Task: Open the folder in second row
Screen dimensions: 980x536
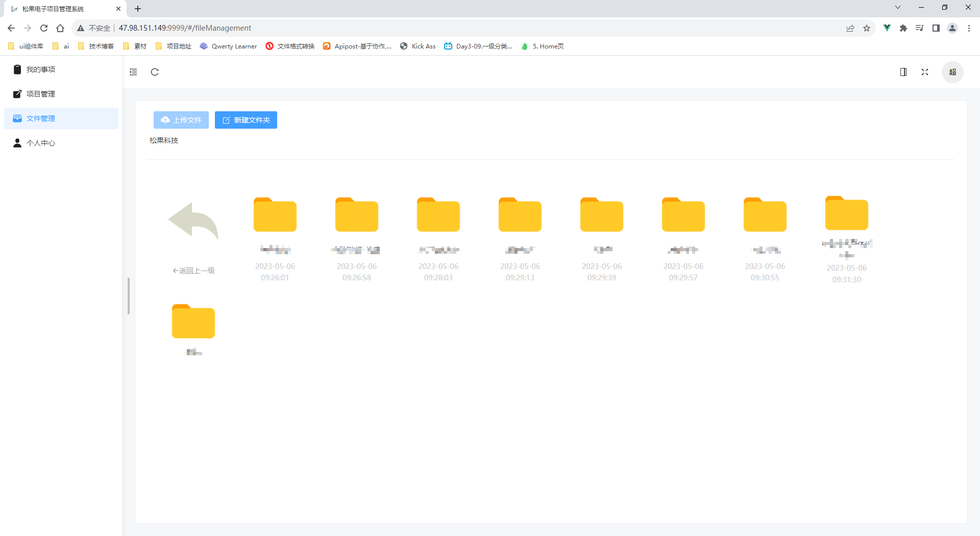Action: pos(193,322)
